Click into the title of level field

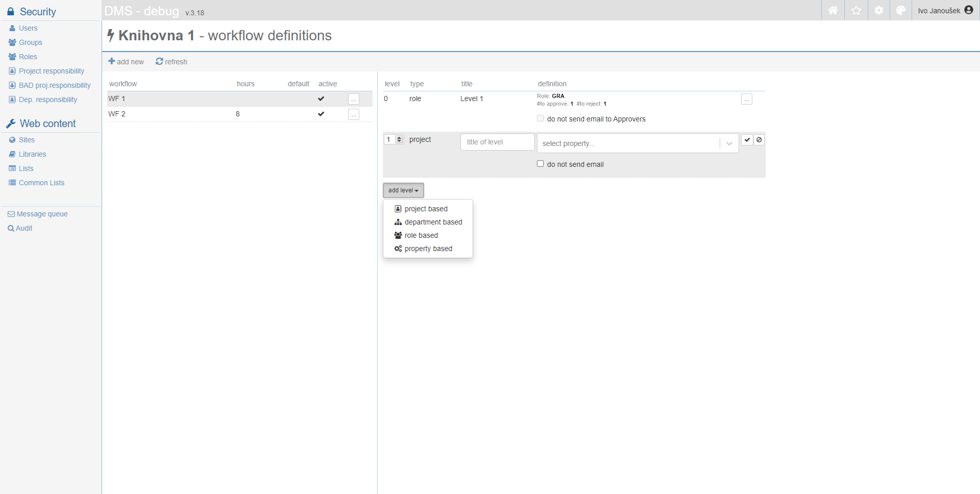498,142
